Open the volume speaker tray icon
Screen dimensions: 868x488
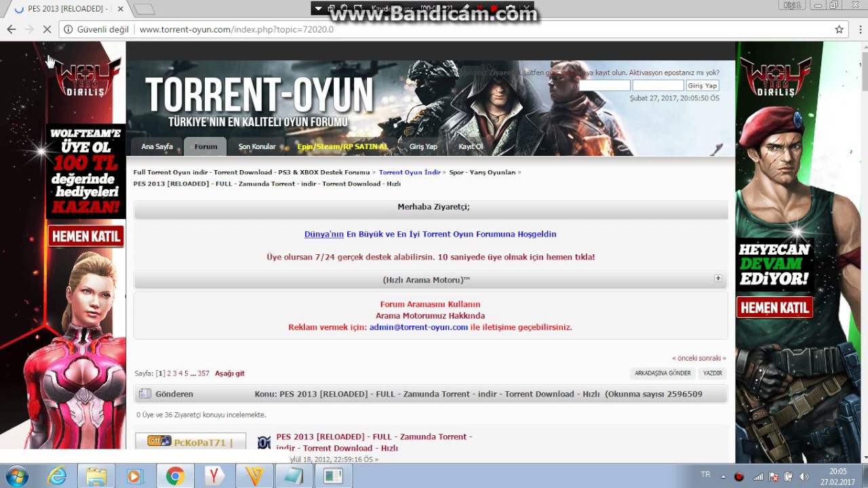pos(804,476)
